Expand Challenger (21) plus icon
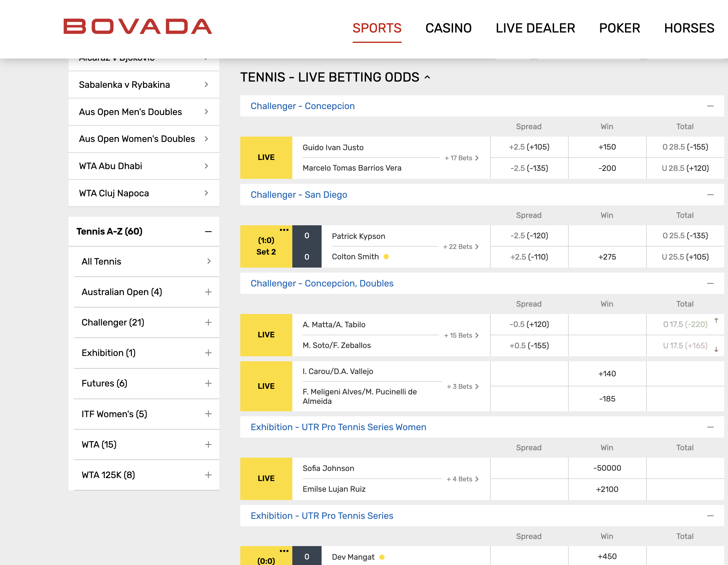 (x=208, y=322)
